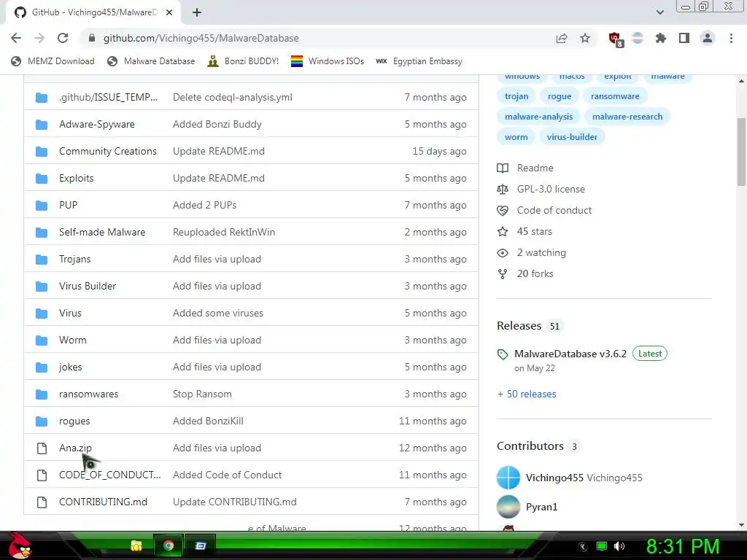The width and height of the screenshot is (747, 560).
Task: Close the GitHub MalwareDatabase tab
Action: pyautogui.click(x=169, y=12)
